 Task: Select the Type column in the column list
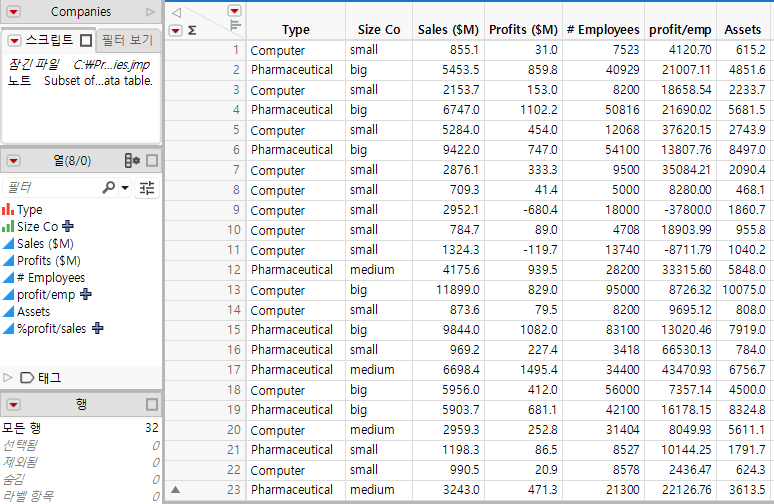click(30, 210)
